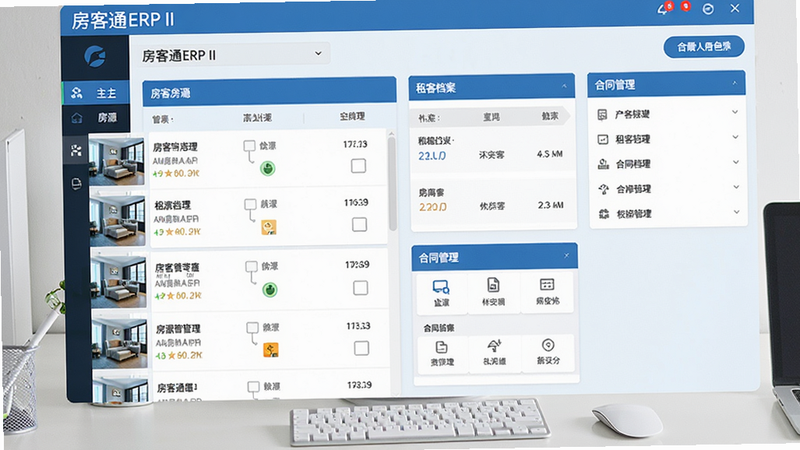Click the orange square icon in fourth listing row
Viewport: 800px width, 450px height.
point(270,350)
